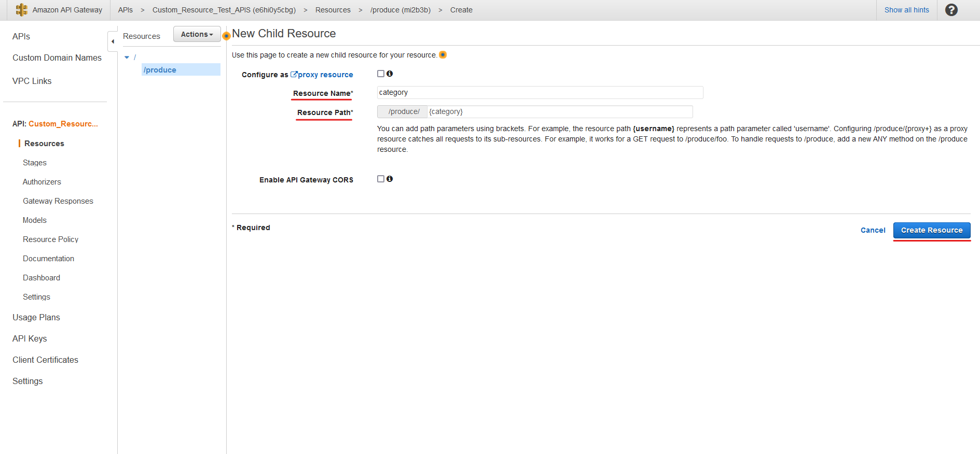Collapse the side navigation panel arrow
The width and height of the screenshot is (980, 454).
point(113,41)
